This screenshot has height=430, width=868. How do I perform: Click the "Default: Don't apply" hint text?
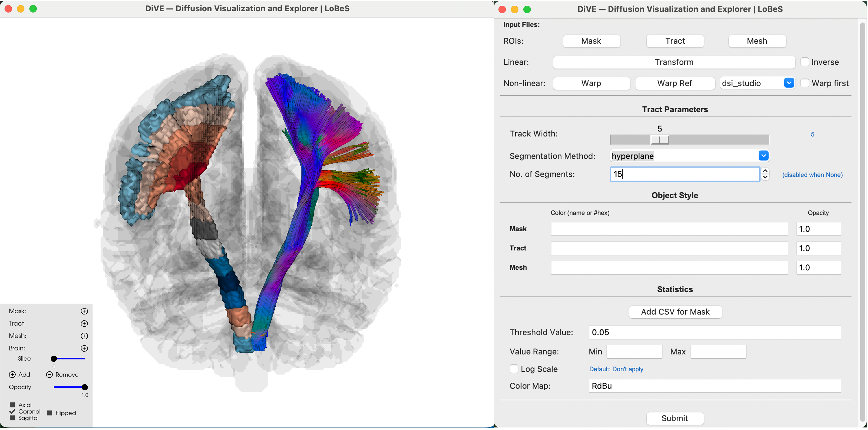[616, 369]
